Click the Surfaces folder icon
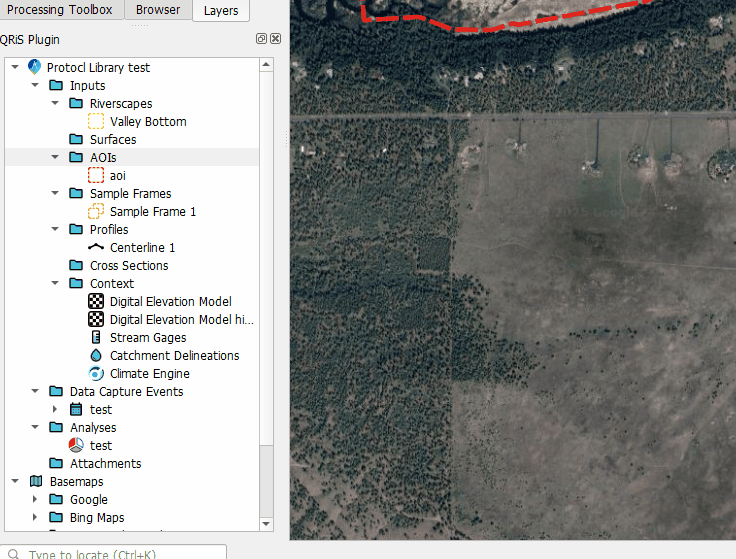 point(76,139)
